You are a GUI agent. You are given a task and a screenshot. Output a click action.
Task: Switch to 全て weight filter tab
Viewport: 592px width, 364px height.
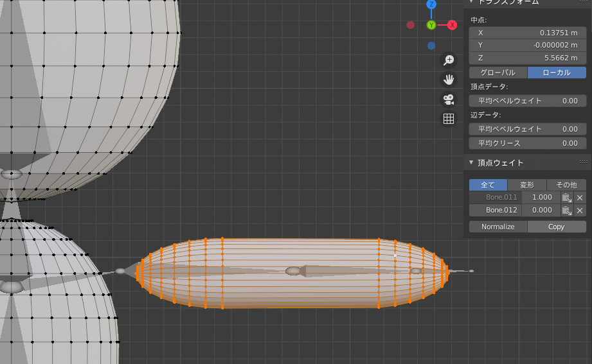pyautogui.click(x=488, y=185)
